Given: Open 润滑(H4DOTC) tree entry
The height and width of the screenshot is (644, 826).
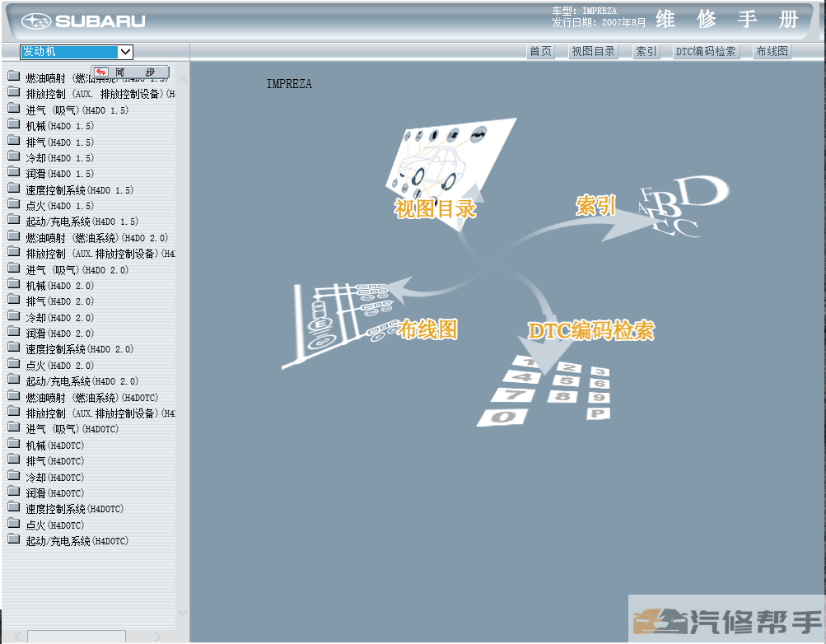Looking at the screenshot, I should coord(55,493).
